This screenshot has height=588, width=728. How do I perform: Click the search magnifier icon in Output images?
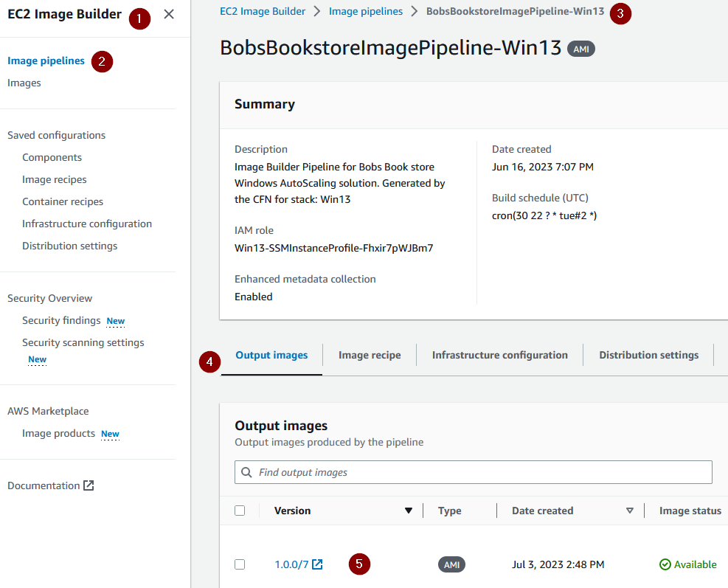coord(246,472)
